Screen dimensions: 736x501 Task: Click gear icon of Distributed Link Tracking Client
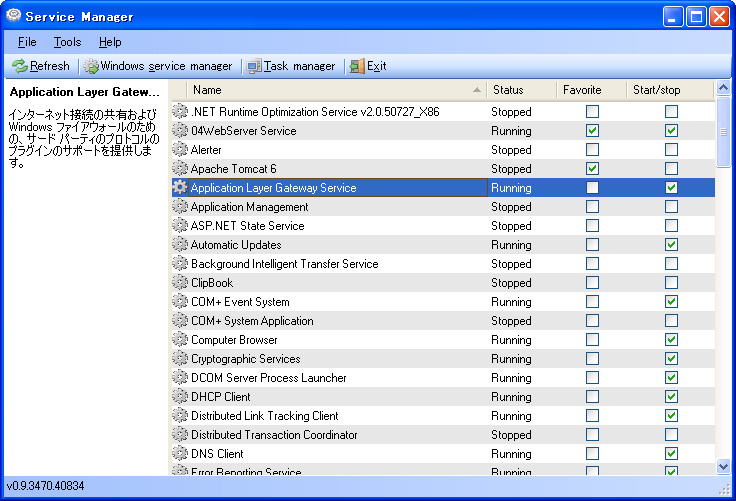(180, 416)
